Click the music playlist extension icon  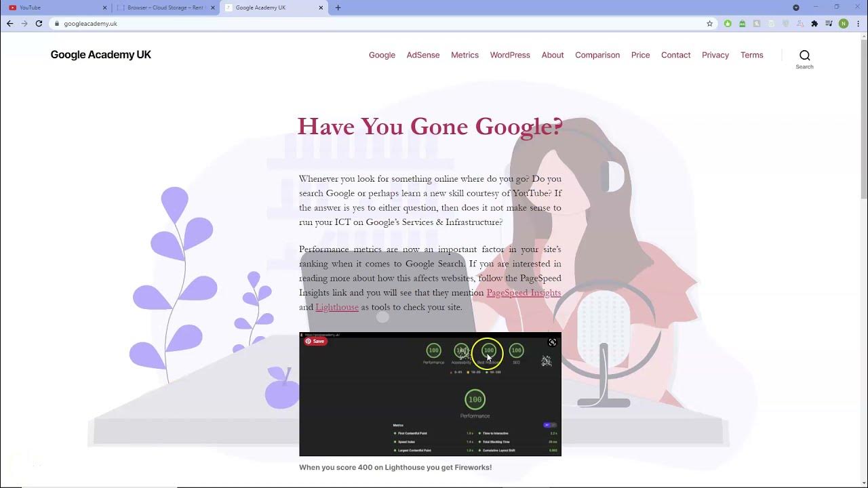click(x=829, y=23)
